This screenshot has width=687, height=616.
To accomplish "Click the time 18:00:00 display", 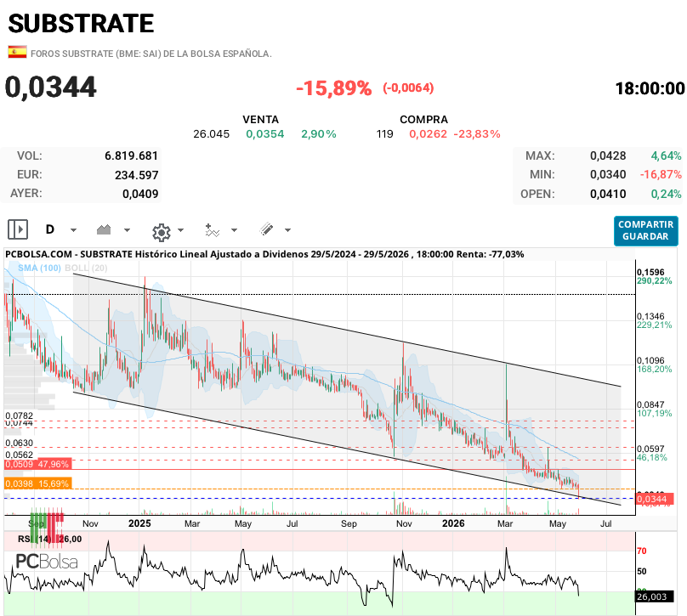I will 650,88.
